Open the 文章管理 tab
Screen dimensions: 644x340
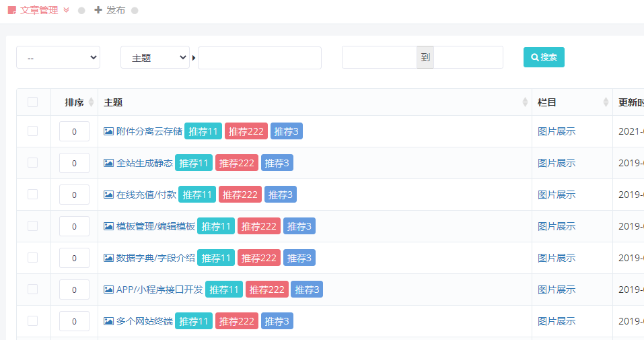click(x=38, y=10)
